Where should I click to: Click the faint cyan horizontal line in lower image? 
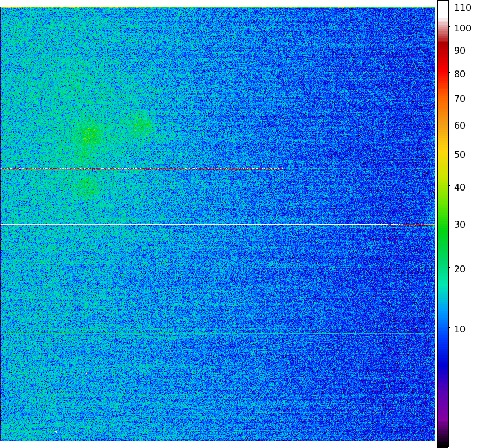pyautogui.click(x=218, y=334)
